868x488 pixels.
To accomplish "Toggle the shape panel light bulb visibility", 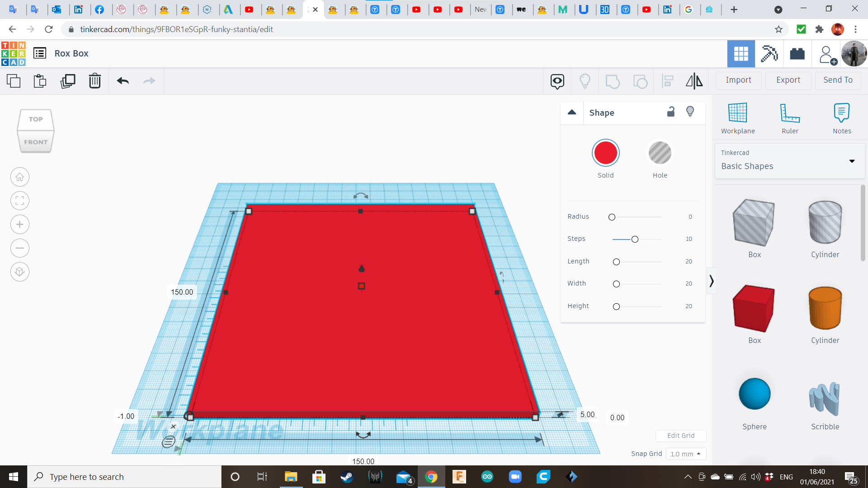I will [x=690, y=112].
